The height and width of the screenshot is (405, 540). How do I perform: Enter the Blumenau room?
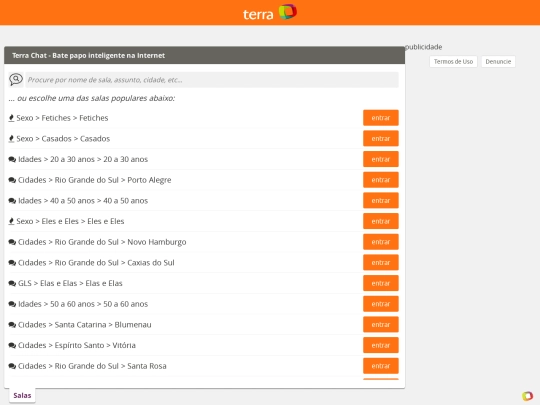click(x=381, y=324)
